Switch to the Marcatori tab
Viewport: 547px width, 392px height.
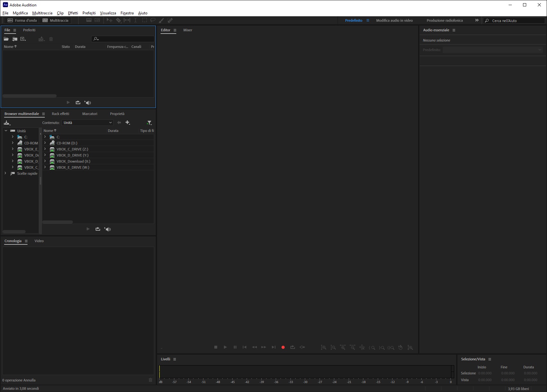(90, 114)
